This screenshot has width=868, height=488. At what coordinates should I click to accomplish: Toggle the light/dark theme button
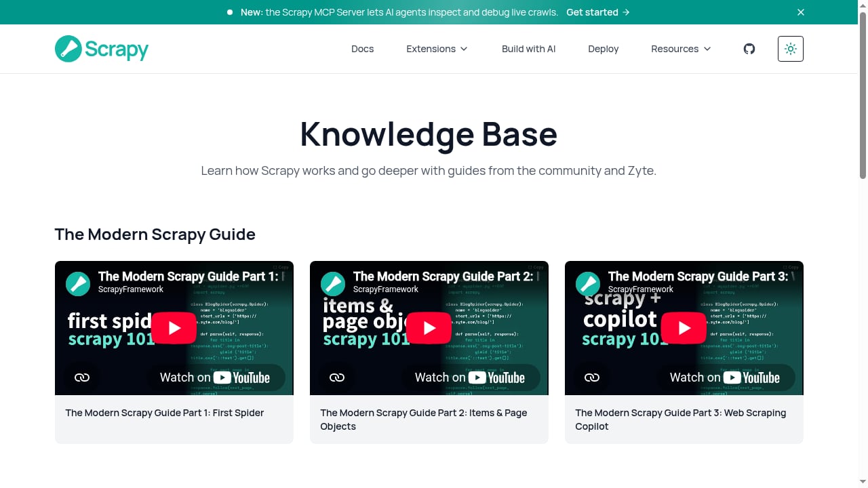[791, 49]
